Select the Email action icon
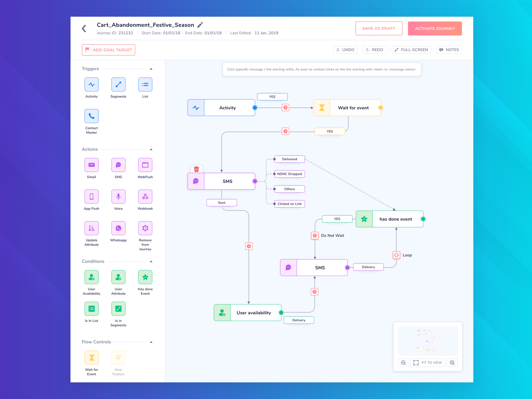The width and height of the screenshot is (532, 399). (91, 165)
